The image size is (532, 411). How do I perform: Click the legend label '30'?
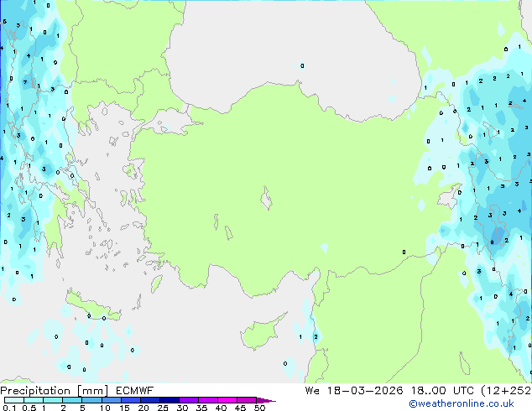(x=182, y=408)
